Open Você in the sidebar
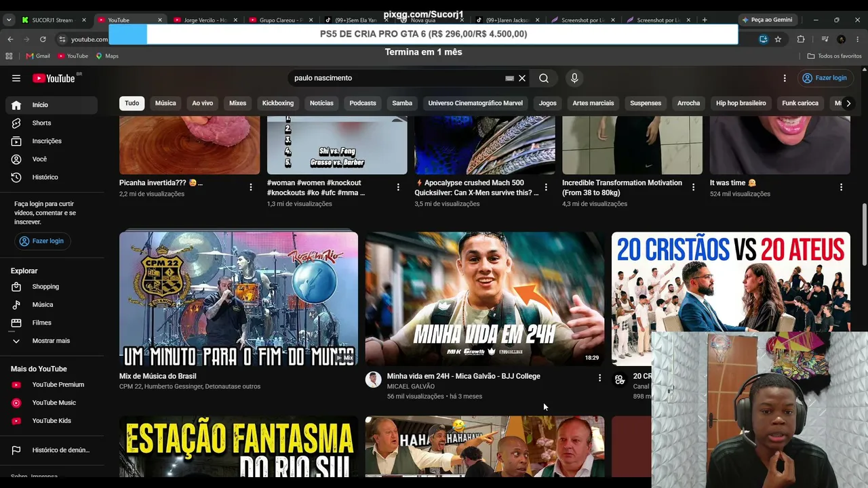The image size is (868, 488). [52, 159]
